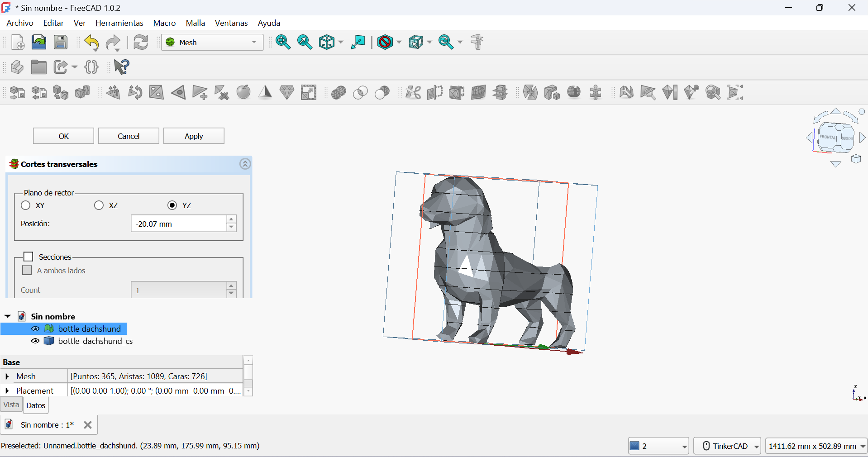Undo the last action
Image resolution: width=868 pixels, height=457 pixels.
click(x=92, y=43)
